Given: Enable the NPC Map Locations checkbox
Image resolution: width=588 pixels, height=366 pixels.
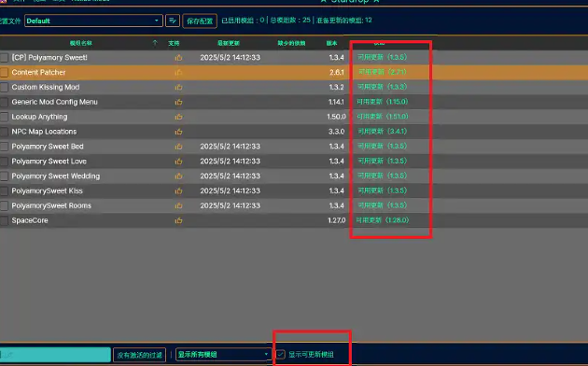Looking at the screenshot, I should [4, 132].
